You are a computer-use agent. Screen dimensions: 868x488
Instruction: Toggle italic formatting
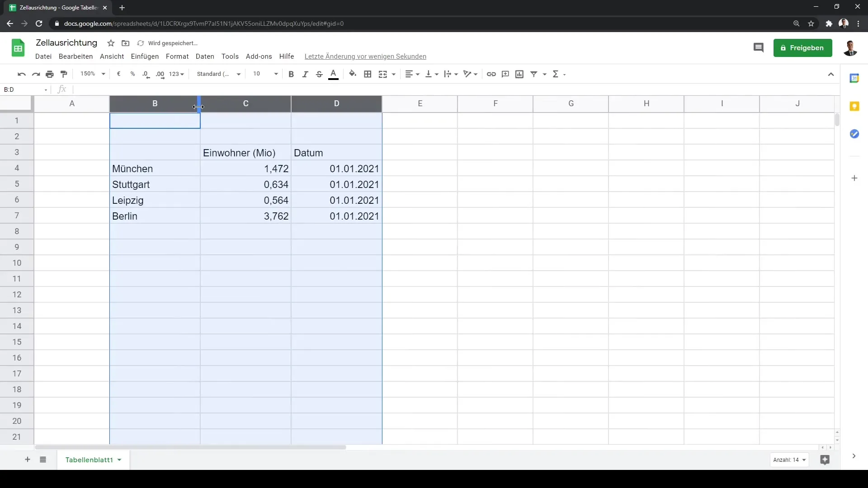coord(305,74)
